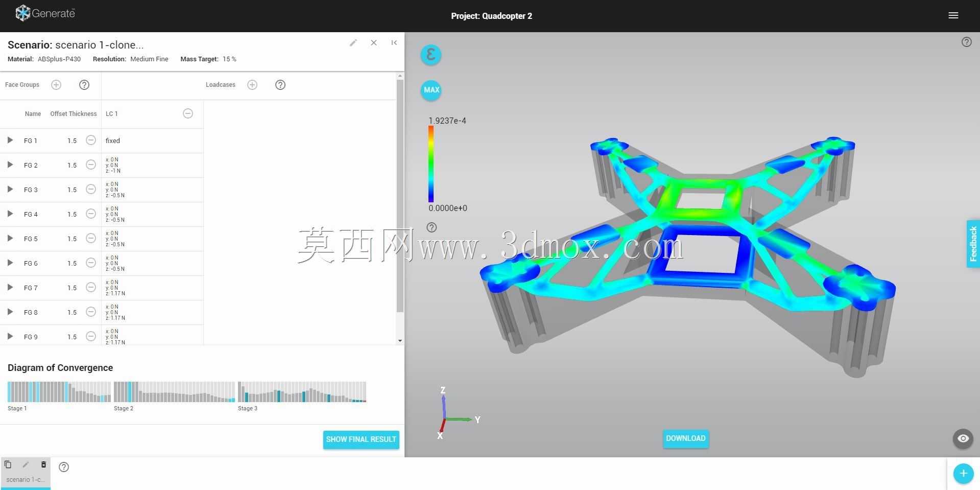This screenshot has width=980, height=490.
Task: Open viewer help in the top right corner
Action: tap(966, 42)
